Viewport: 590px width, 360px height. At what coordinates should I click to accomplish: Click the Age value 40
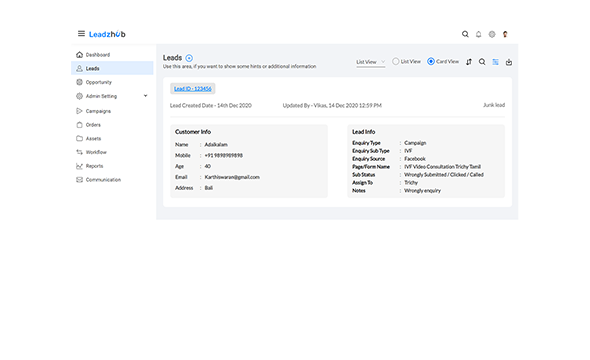[207, 166]
